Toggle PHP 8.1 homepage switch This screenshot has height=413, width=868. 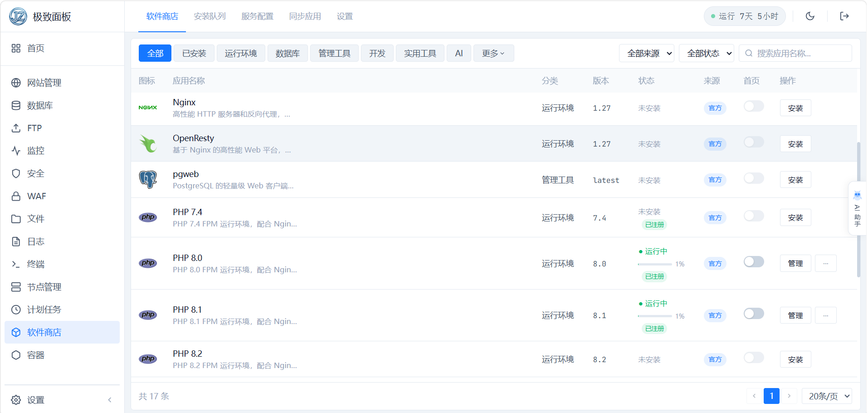click(754, 314)
